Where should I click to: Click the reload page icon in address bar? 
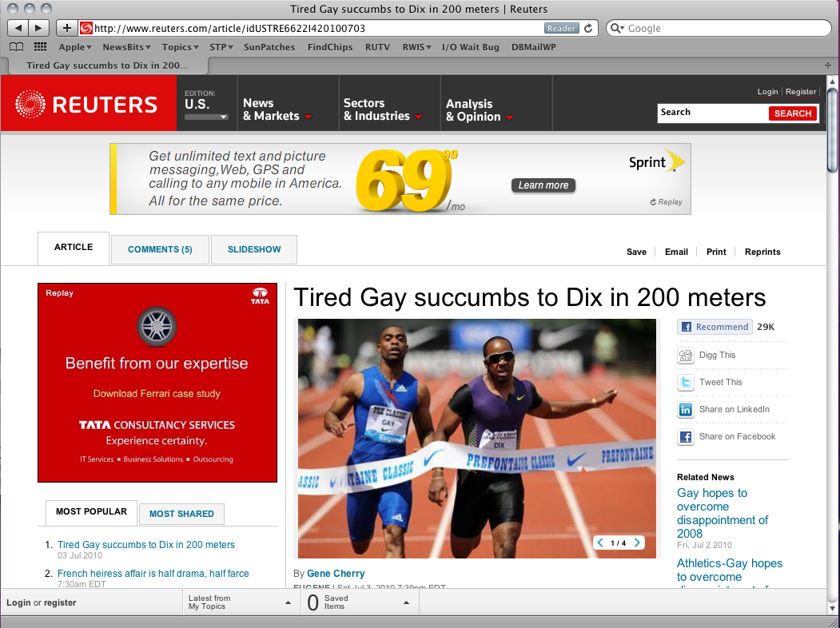pyautogui.click(x=588, y=29)
